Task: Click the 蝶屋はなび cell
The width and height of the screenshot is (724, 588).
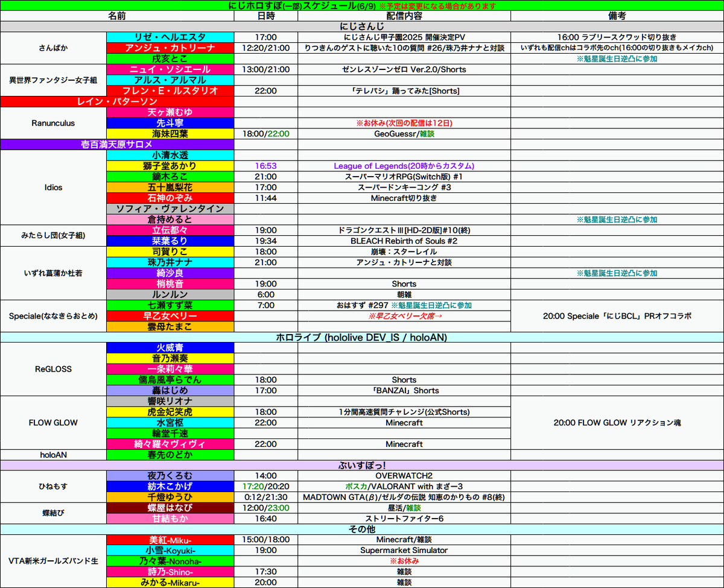Action: pos(170,508)
